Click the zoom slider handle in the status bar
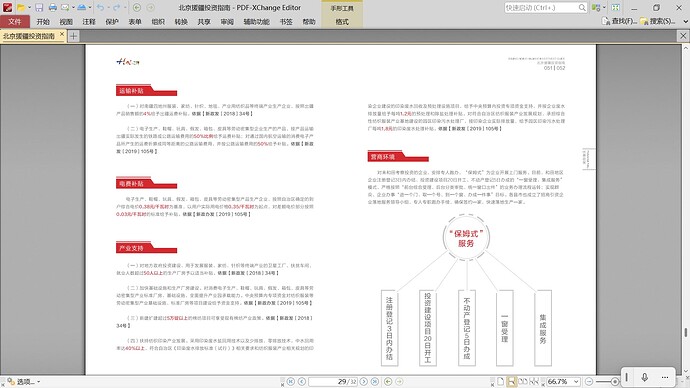Viewport: 690px width, 388px height. pyautogui.click(x=615, y=381)
